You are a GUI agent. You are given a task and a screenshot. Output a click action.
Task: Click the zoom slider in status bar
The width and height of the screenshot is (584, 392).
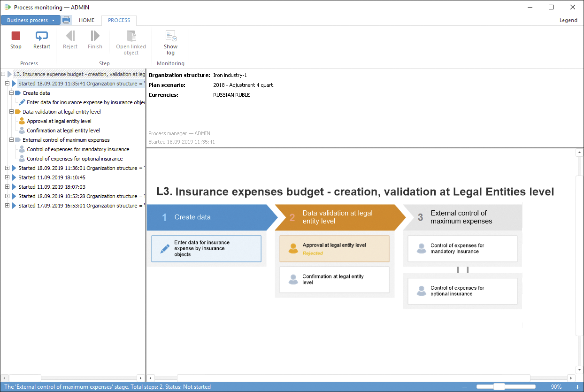click(499, 387)
